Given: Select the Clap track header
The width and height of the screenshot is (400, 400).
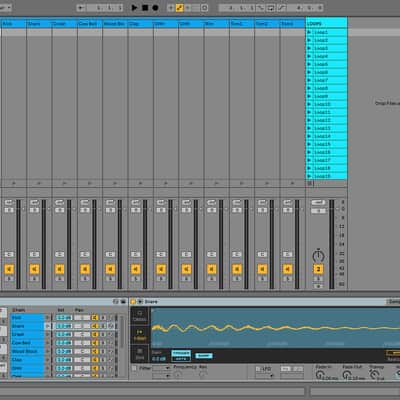Looking at the screenshot, I should (140, 24).
